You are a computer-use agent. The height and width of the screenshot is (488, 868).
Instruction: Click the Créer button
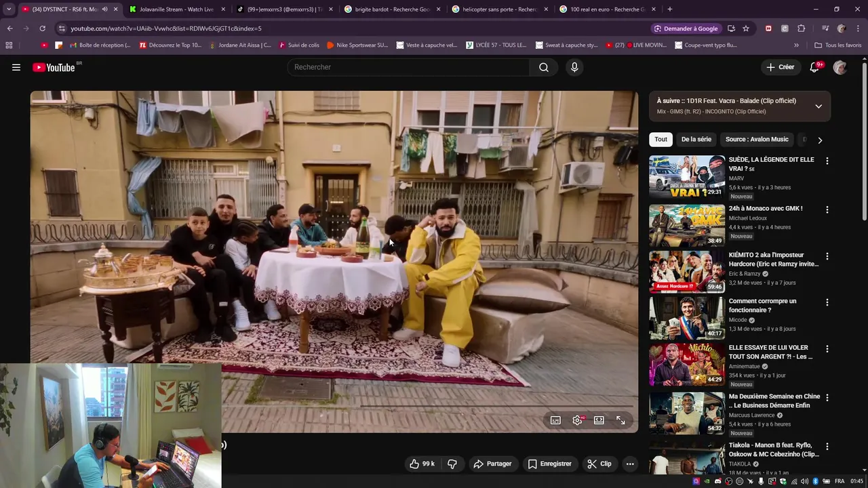[x=780, y=67]
